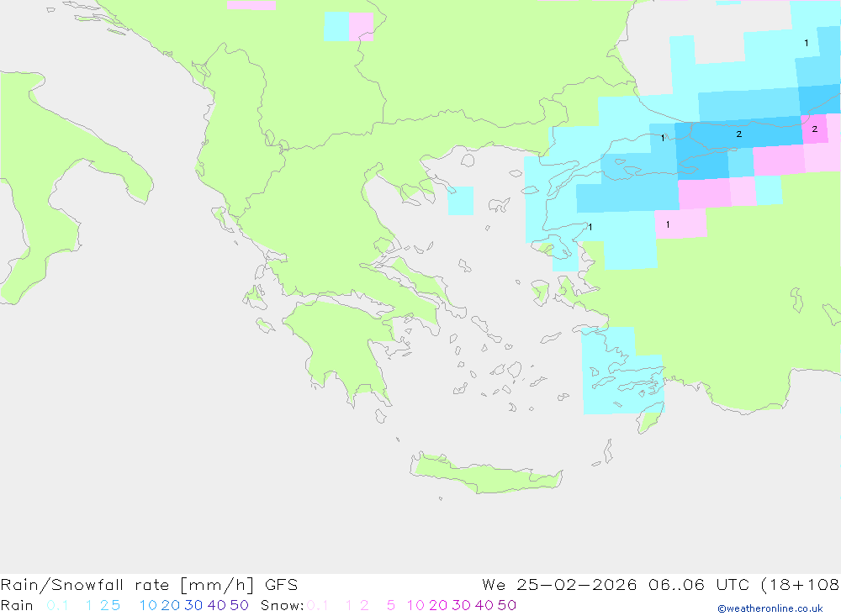This screenshot has width=841, height=616.
Task: Pick the Rain legend value 40
Action: 217,605
